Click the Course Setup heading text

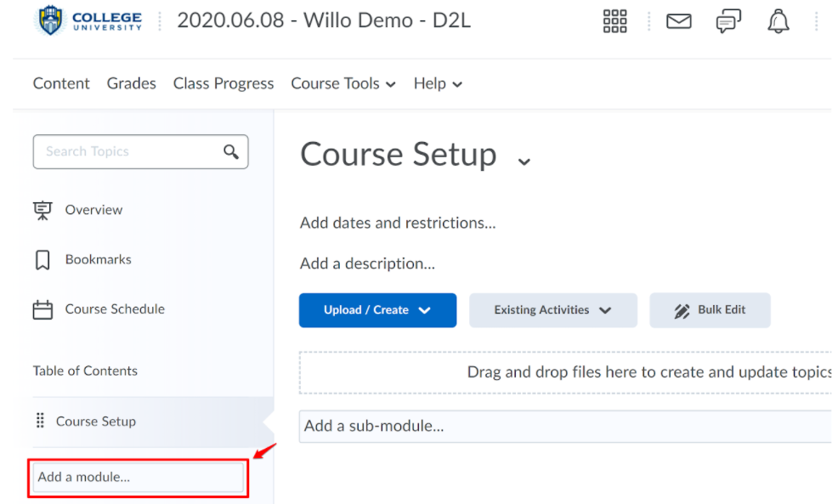tap(399, 155)
